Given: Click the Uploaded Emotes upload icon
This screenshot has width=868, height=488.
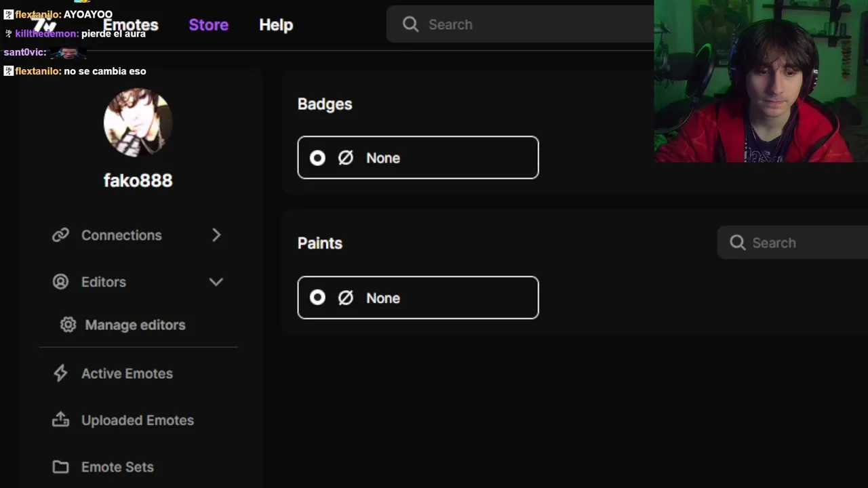Looking at the screenshot, I should click(x=61, y=420).
